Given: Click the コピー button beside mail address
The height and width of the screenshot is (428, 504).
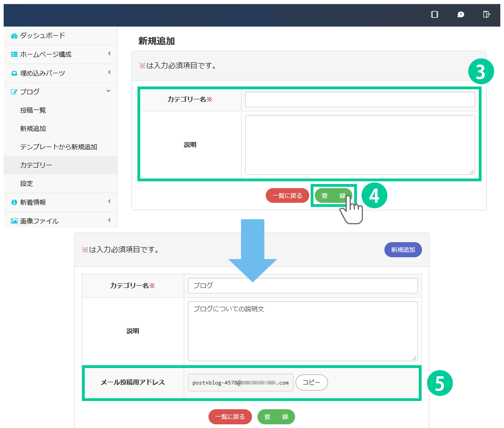Looking at the screenshot, I should pos(312,382).
